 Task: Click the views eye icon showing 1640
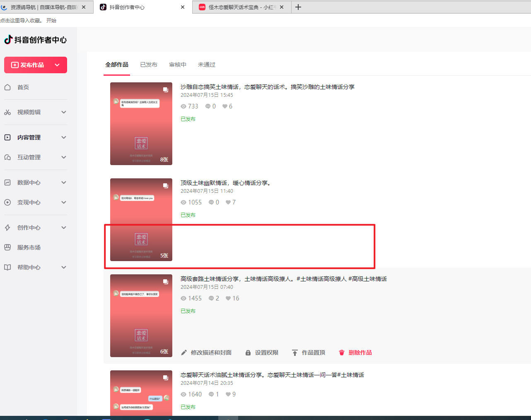click(x=183, y=394)
